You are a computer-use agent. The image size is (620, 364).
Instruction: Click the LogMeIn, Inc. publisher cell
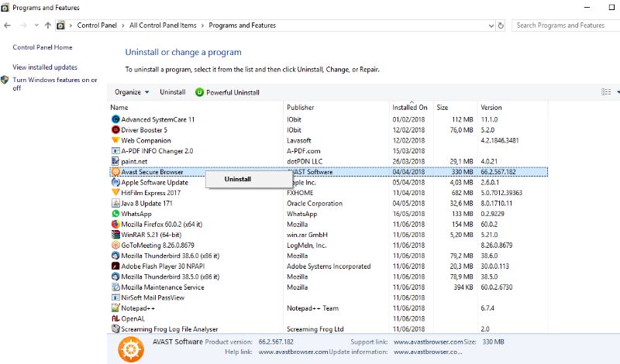(306, 245)
